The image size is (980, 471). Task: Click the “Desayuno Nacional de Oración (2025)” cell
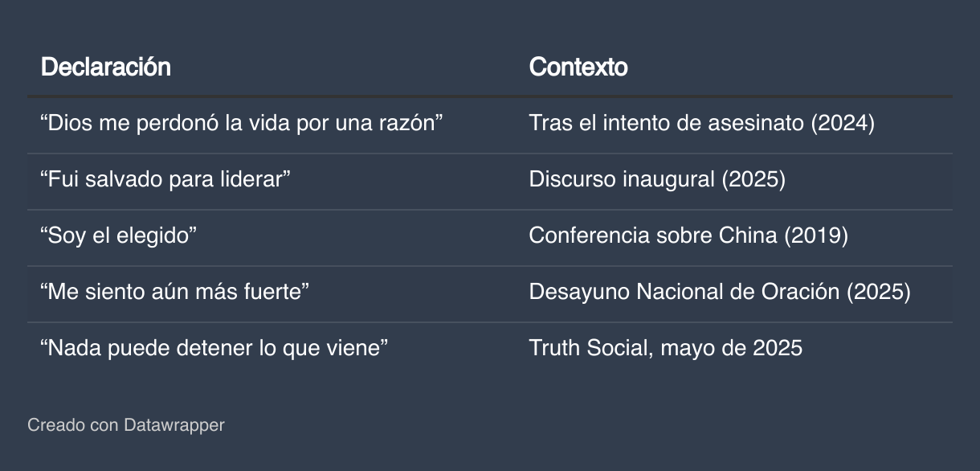click(x=719, y=292)
